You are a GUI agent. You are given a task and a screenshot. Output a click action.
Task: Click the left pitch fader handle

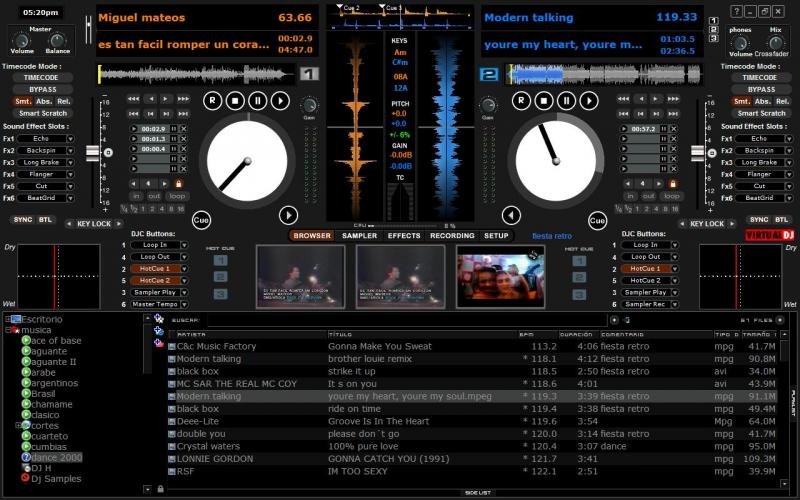click(92, 153)
